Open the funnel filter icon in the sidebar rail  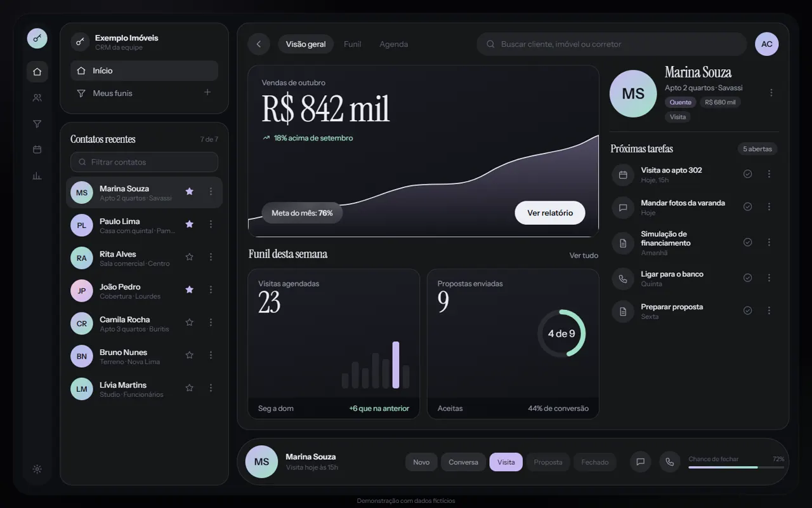click(37, 124)
